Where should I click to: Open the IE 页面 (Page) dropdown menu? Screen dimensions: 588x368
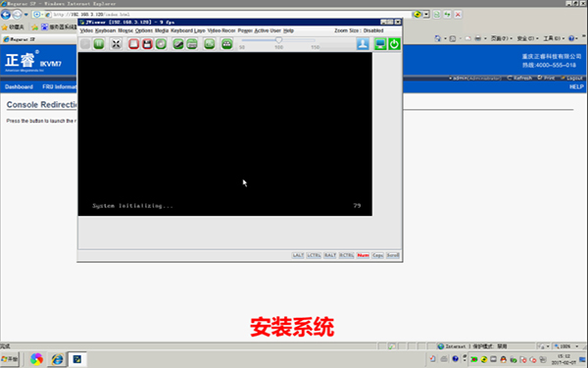(x=502, y=38)
